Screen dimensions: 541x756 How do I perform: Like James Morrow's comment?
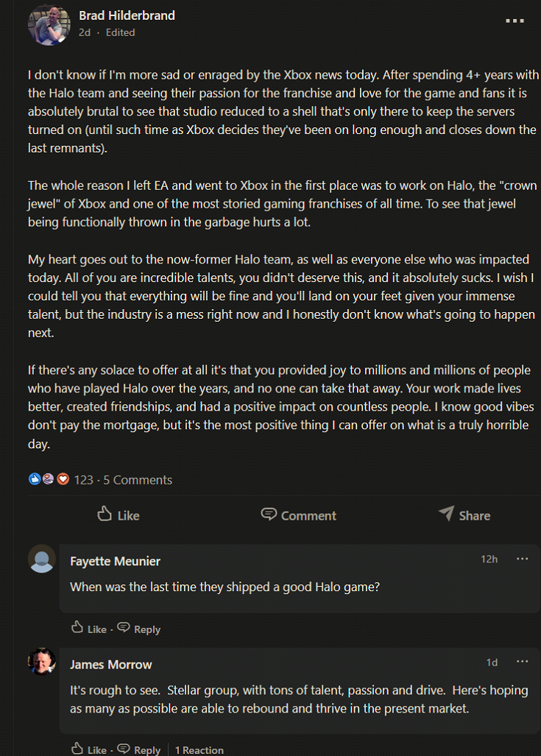coord(89,749)
